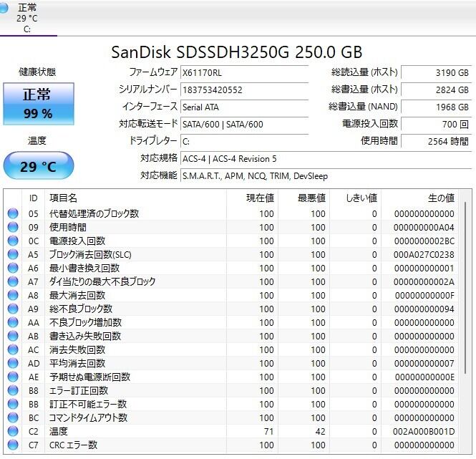The image size is (476, 459).
Task: Click the 電源投入回数 field showing 700 回
Action: 435,124
